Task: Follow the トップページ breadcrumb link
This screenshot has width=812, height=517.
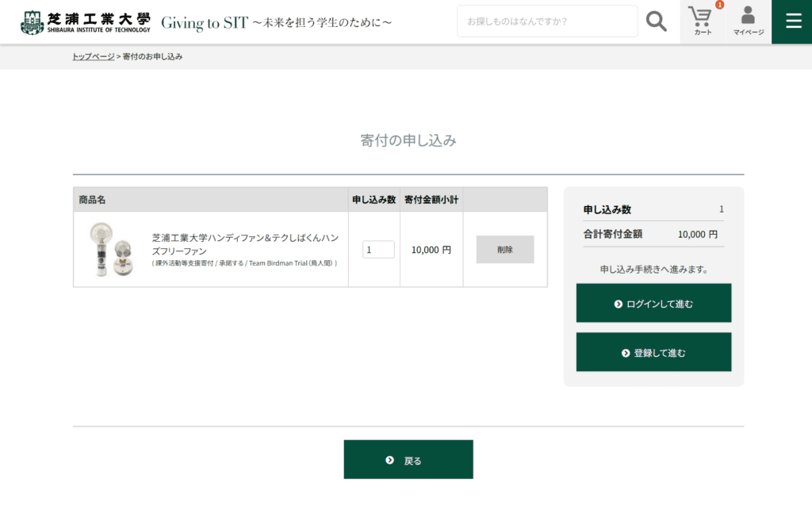Action: point(94,56)
